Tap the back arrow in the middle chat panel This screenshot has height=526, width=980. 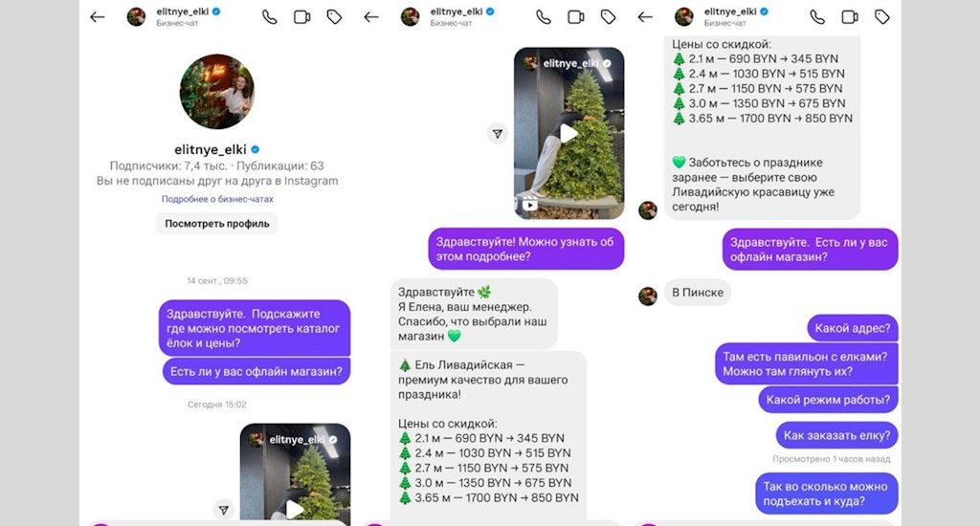point(371,17)
